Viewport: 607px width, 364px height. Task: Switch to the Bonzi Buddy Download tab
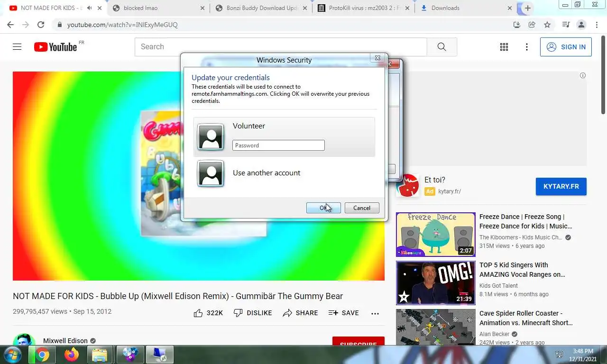pos(261,8)
